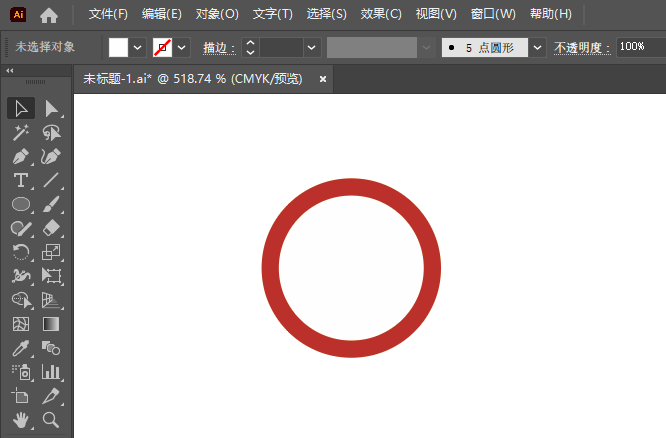This screenshot has height=438, width=666.
Task: Select the Width/Warp tool
Action: 21,276
